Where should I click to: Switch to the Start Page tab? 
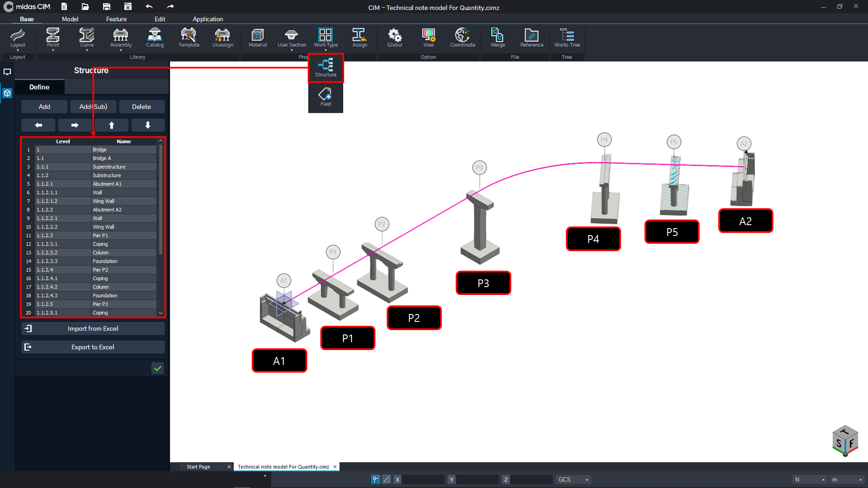(198, 466)
